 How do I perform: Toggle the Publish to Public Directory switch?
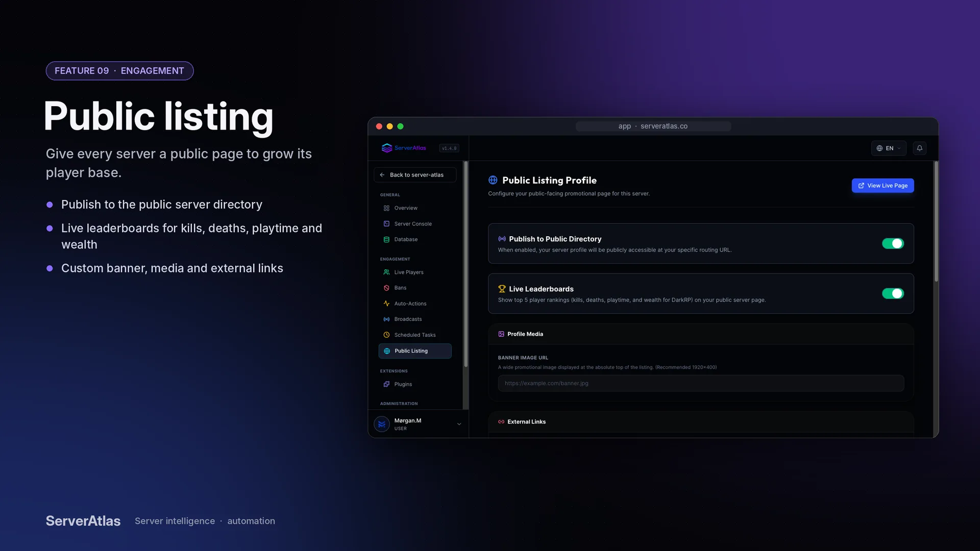(893, 243)
